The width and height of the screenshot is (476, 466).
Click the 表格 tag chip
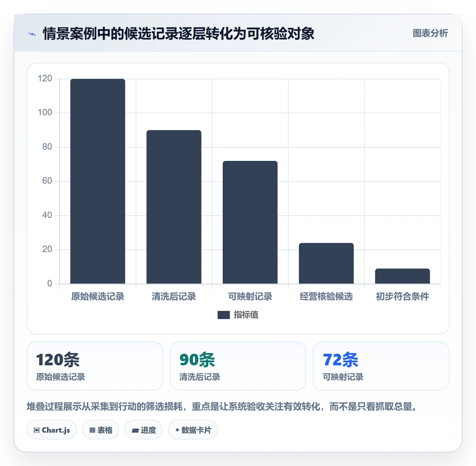tap(101, 430)
